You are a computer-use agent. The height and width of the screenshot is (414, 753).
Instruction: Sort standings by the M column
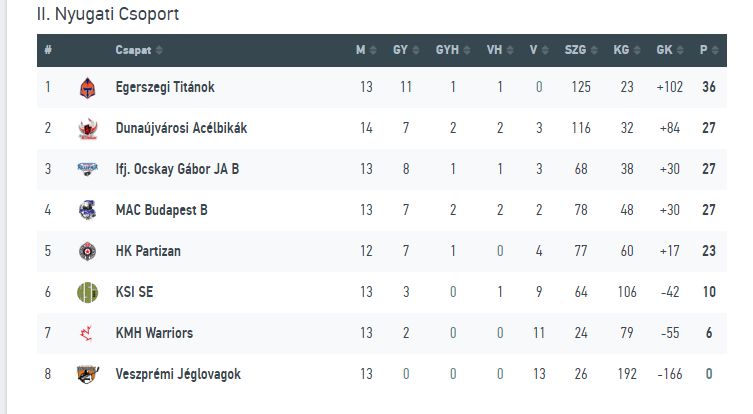point(366,50)
